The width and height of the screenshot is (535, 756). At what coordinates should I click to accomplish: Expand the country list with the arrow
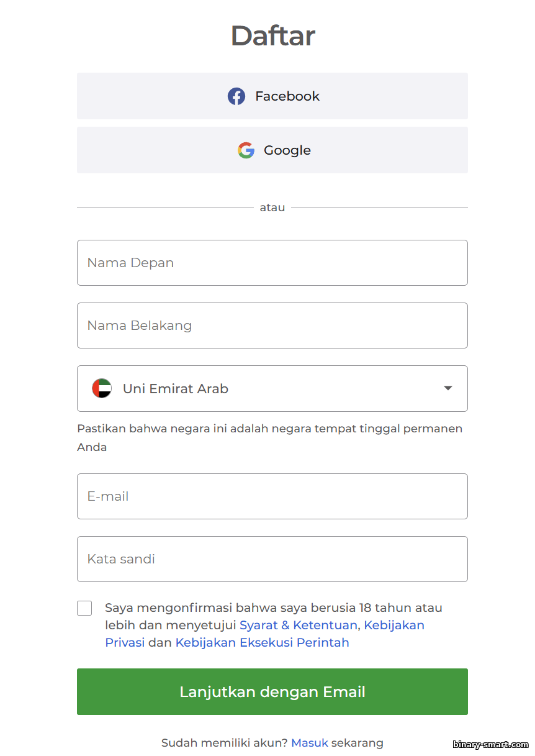[448, 388]
